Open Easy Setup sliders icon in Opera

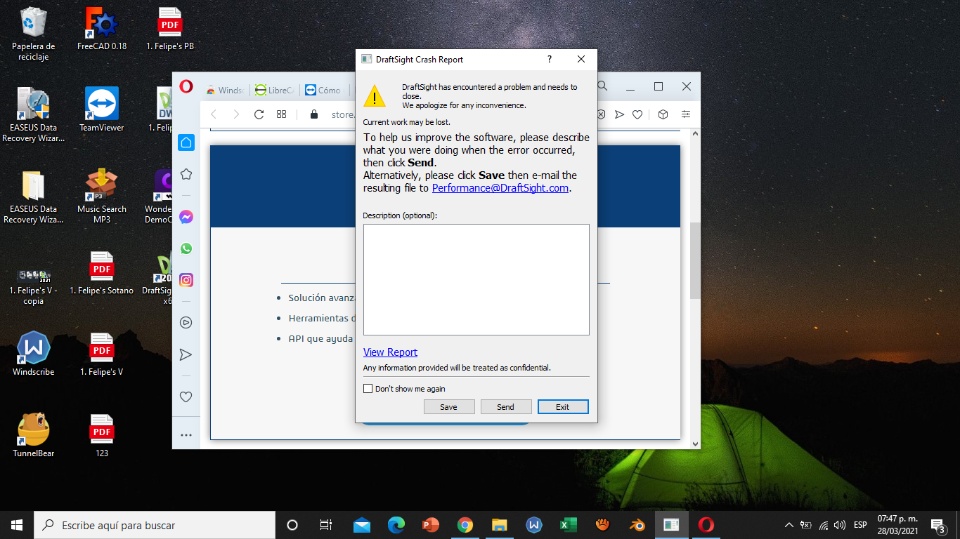[x=686, y=115]
